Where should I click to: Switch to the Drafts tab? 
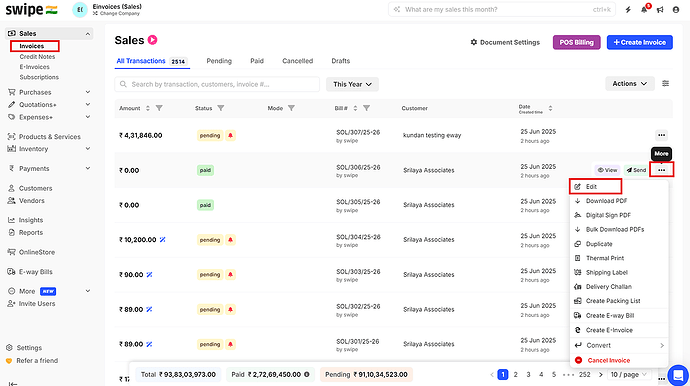(x=341, y=61)
